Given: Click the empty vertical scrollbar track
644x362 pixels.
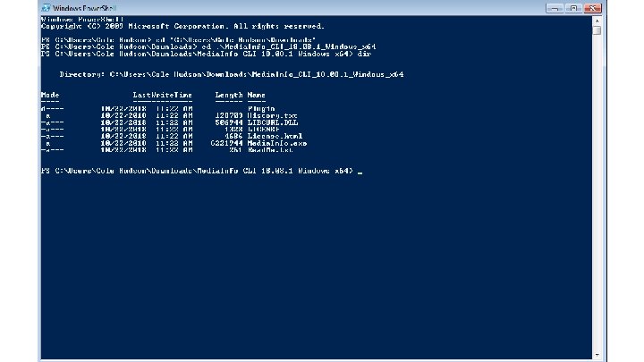Looking at the screenshot, I should pos(597,193).
